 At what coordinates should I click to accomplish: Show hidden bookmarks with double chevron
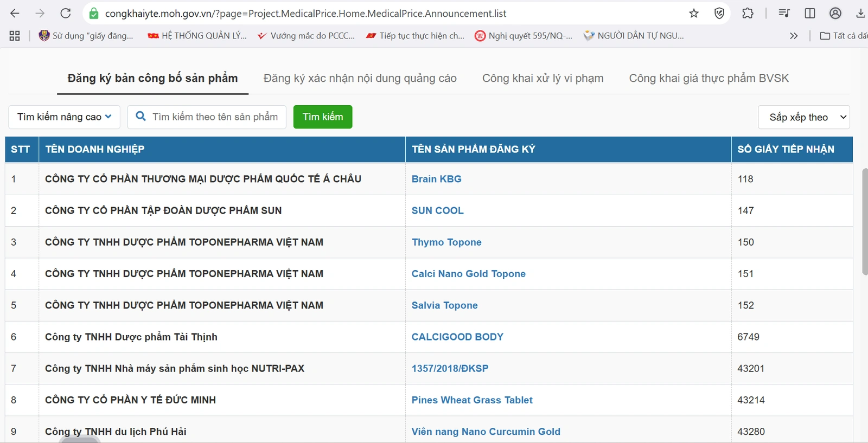pos(794,36)
